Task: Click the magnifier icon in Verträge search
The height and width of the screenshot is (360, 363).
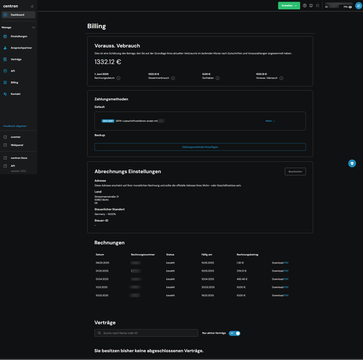Action: coord(99,333)
